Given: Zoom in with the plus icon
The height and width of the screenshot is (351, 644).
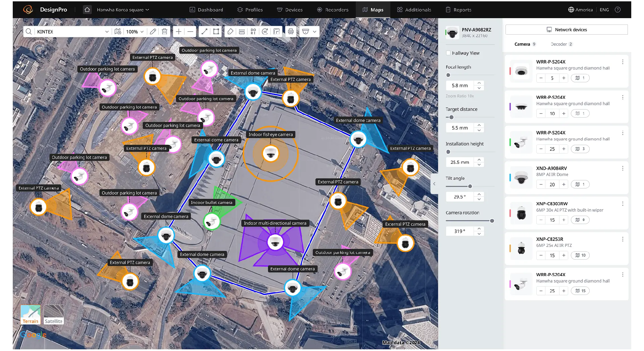Looking at the screenshot, I should click(x=179, y=32).
